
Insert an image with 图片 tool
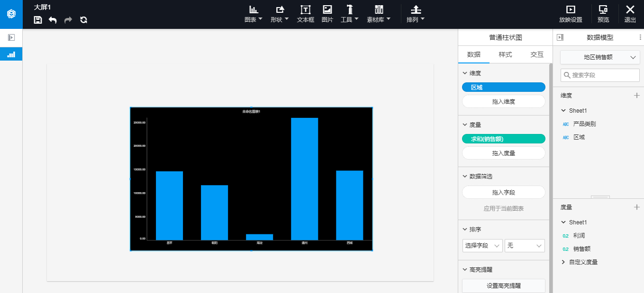(327, 14)
